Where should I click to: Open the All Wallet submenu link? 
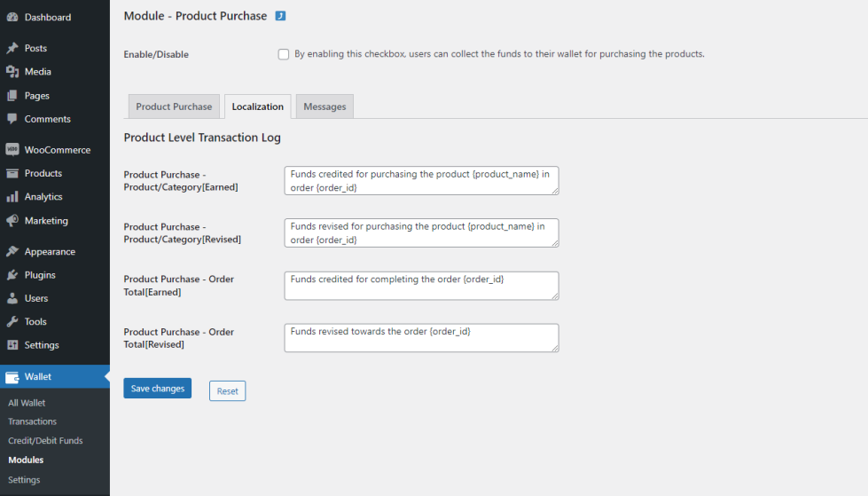[27, 403]
